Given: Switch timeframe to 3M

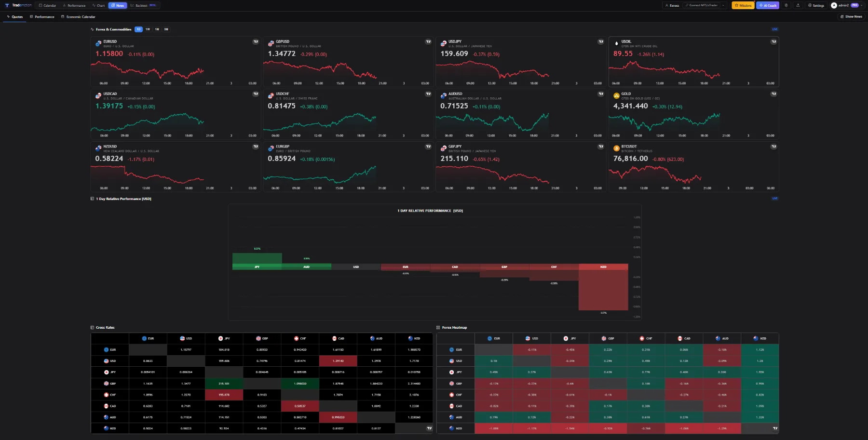Looking at the screenshot, I should (166, 29).
